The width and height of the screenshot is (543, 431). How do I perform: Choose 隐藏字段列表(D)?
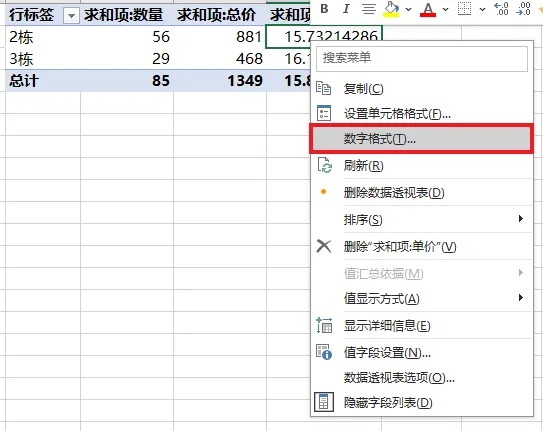pos(422,403)
